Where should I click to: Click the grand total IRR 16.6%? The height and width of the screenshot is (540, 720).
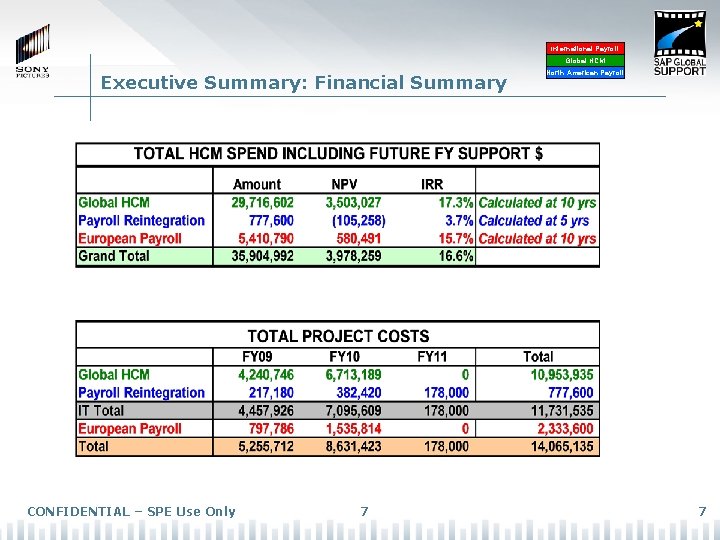[456, 256]
